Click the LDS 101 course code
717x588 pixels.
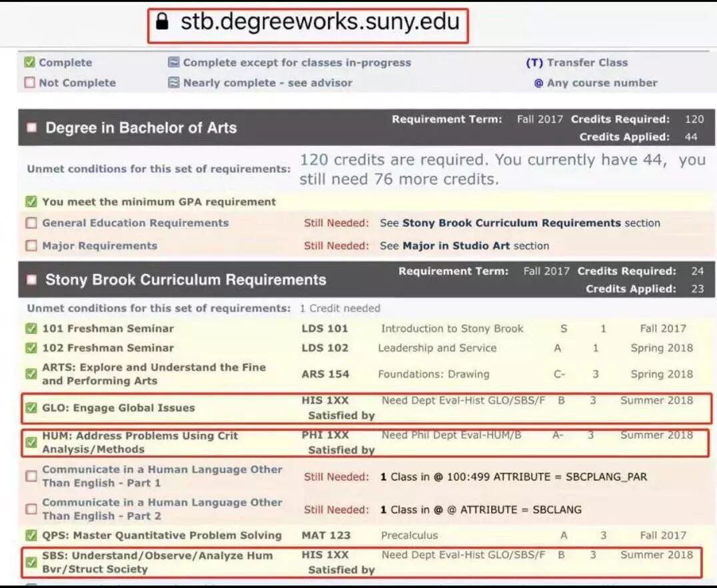(x=325, y=329)
